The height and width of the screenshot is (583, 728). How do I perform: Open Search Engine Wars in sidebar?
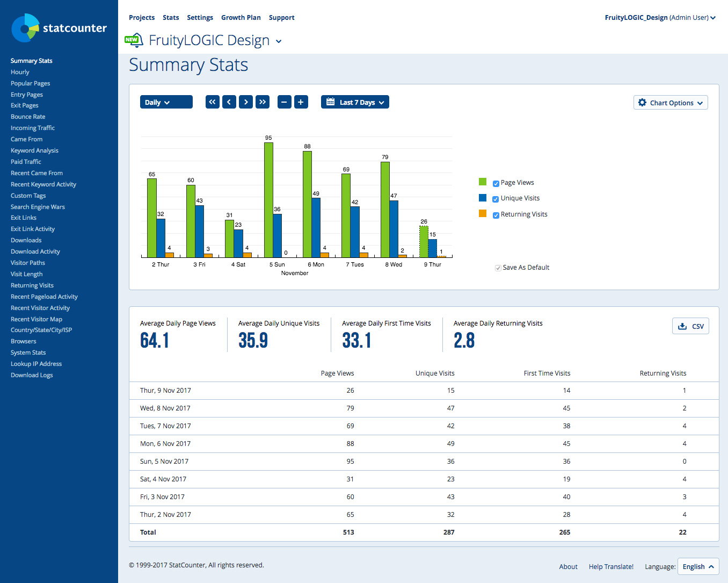pyautogui.click(x=38, y=207)
